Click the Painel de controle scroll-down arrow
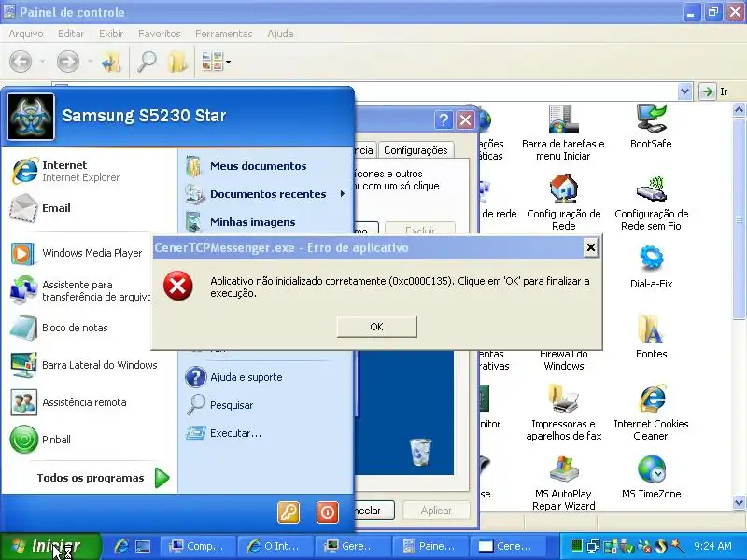Screen dimensions: 747x560 coord(739,503)
